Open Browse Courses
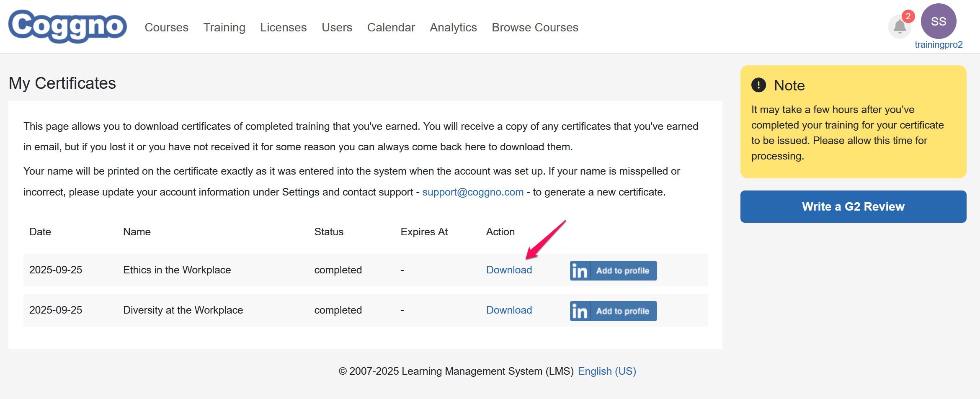The image size is (980, 399). pos(535,27)
